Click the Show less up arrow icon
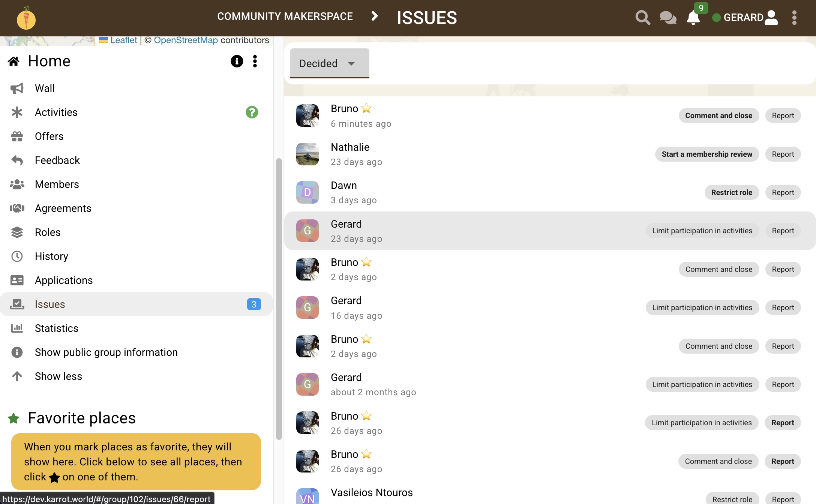 pos(17,376)
